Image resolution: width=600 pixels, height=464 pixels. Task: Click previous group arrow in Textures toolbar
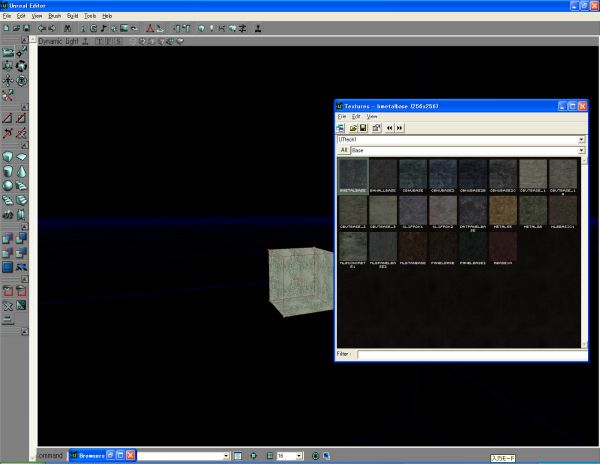[x=389, y=128]
